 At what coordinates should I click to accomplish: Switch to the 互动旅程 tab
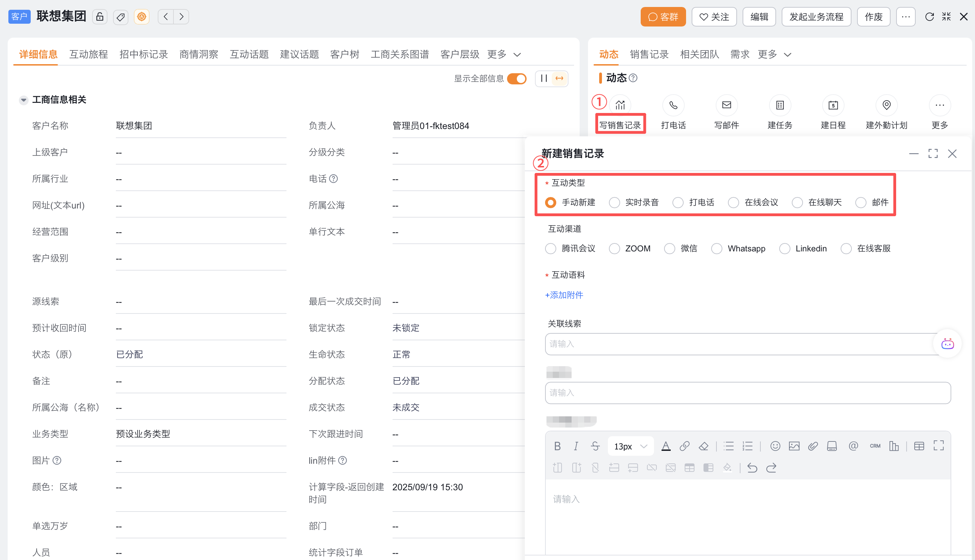pyautogui.click(x=89, y=55)
